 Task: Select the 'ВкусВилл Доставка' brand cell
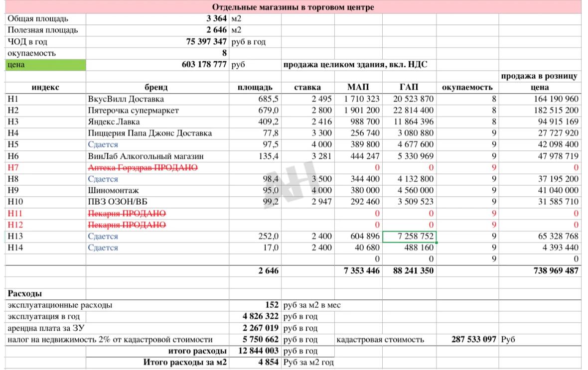click(x=126, y=99)
